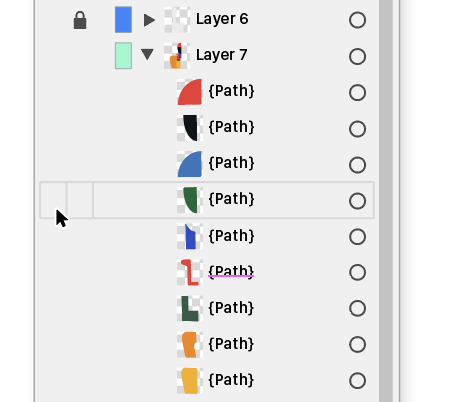
Task: Select the red L-shaped path thumbnail
Action: pyautogui.click(x=190, y=272)
